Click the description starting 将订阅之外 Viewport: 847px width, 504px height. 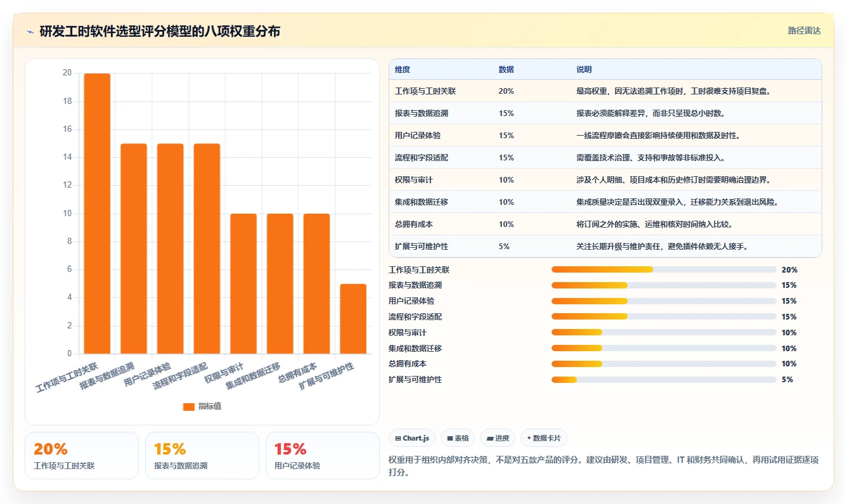[654, 224]
